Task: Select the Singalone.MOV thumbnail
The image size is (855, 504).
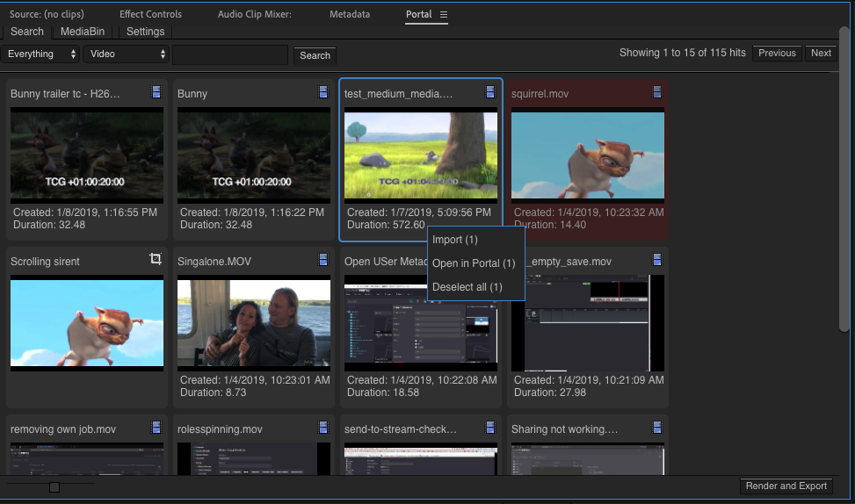Action: coord(254,323)
